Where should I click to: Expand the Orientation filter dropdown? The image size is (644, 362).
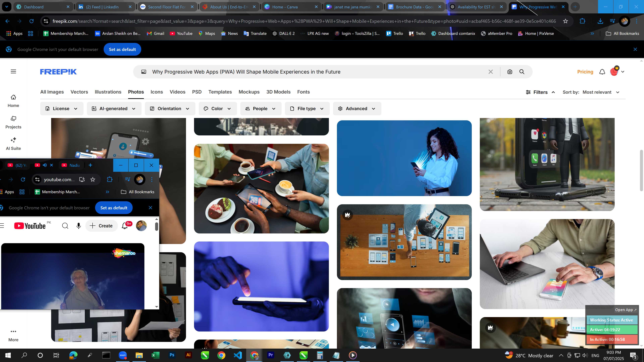[x=170, y=108]
